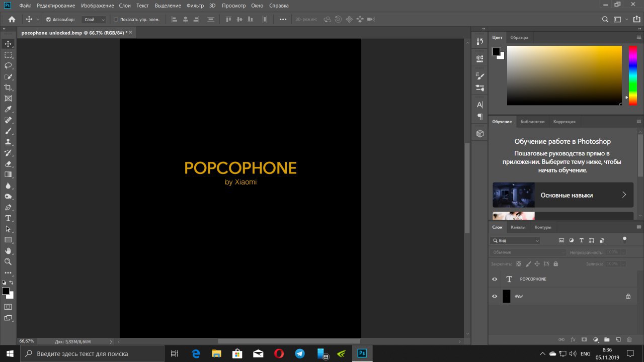
Task: Click the delete layer trash icon
Action: point(629,339)
